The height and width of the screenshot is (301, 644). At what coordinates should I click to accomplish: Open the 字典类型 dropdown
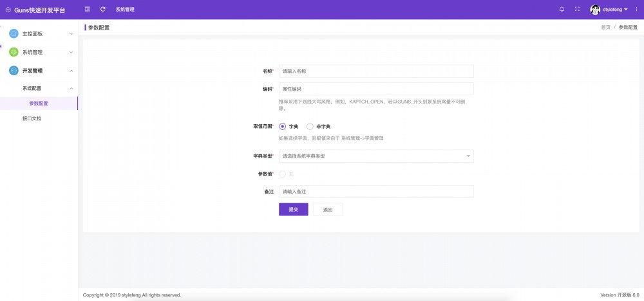pos(376,156)
